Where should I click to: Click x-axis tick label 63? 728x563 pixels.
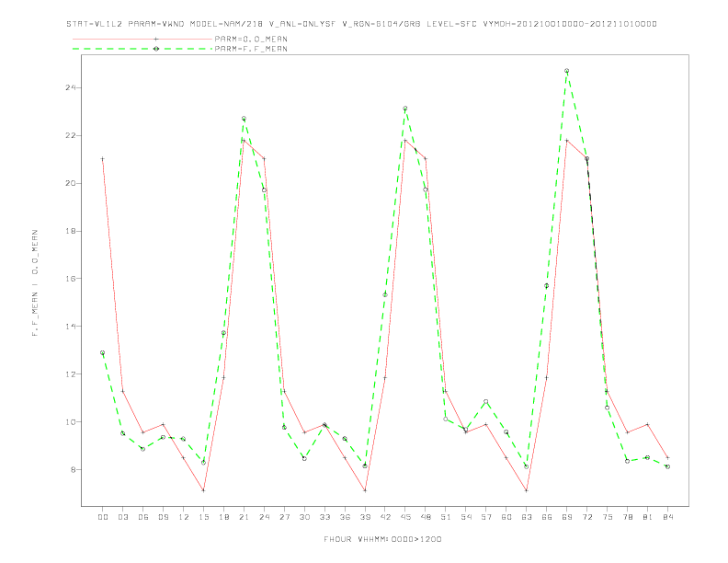pyautogui.click(x=527, y=517)
